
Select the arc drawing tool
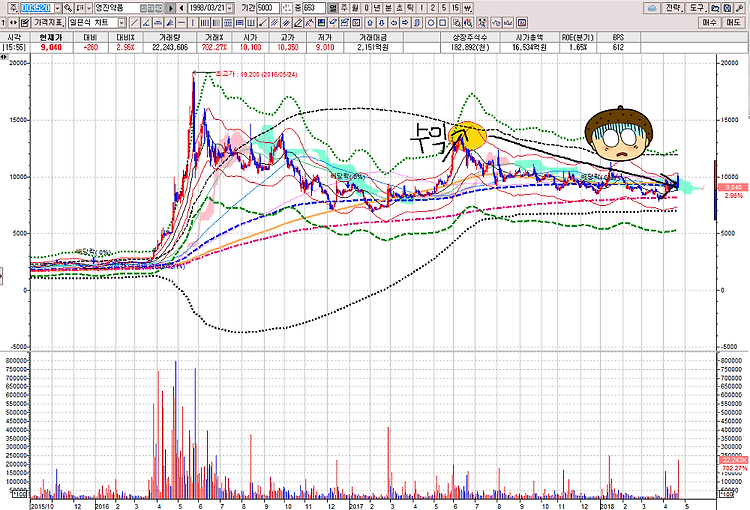click(158, 22)
